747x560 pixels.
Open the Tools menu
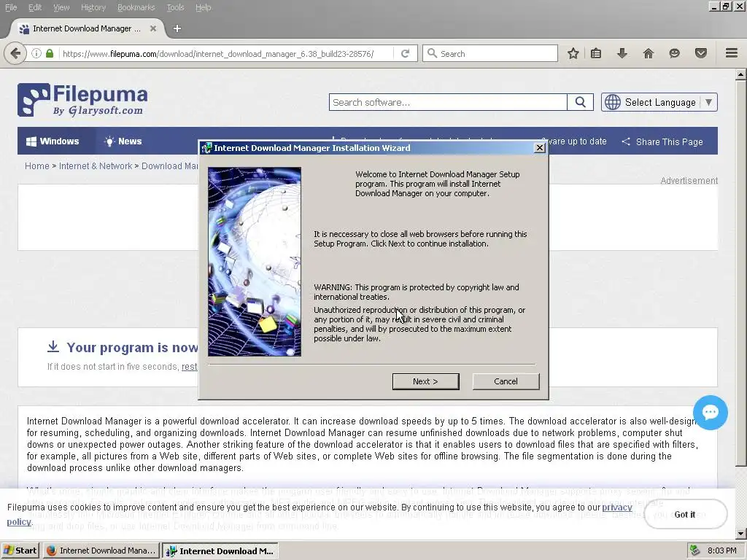coord(175,7)
